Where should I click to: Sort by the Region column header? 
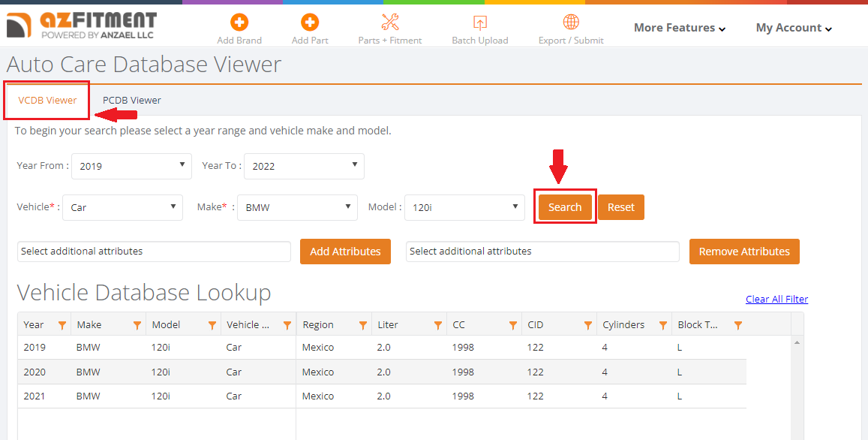tap(318, 324)
